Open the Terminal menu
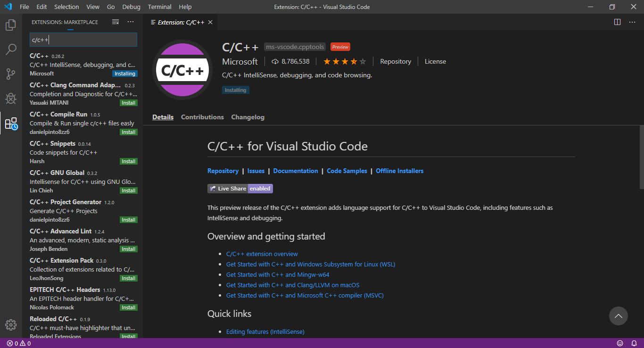Screen dimensions: 644x348 pos(160,7)
